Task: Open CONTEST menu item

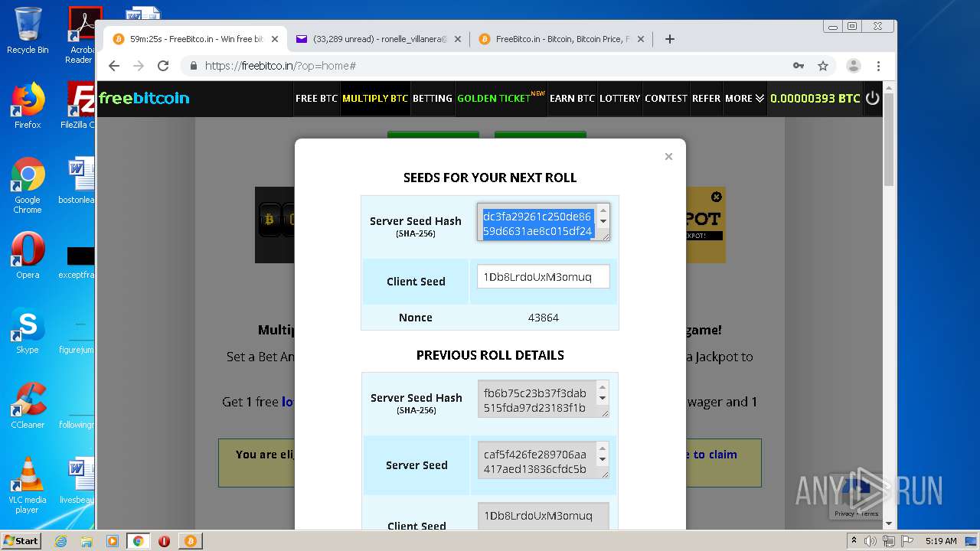Action: pos(666,98)
